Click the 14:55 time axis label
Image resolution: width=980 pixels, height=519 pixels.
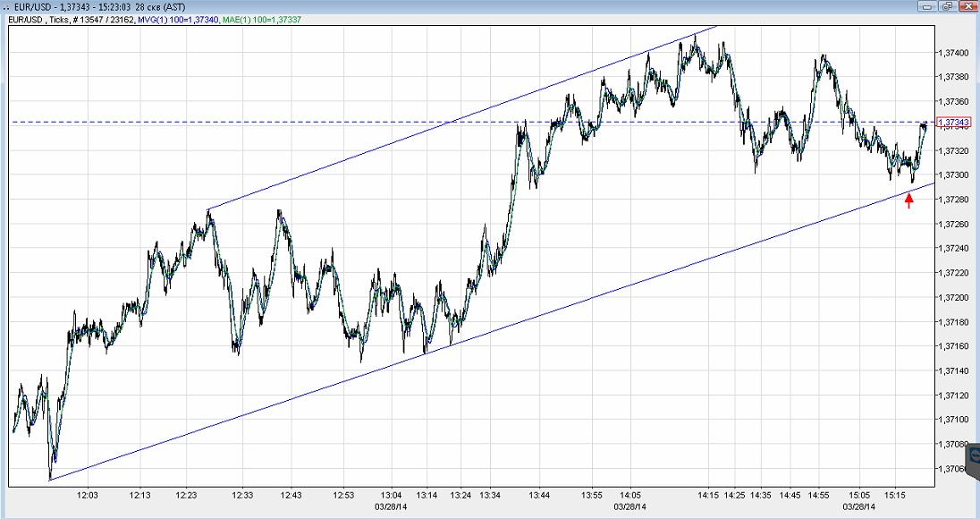point(819,495)
